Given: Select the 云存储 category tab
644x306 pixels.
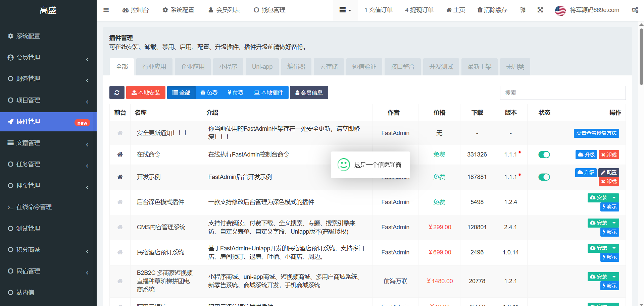Looking at the screenshot, I should tap(329, 67).
